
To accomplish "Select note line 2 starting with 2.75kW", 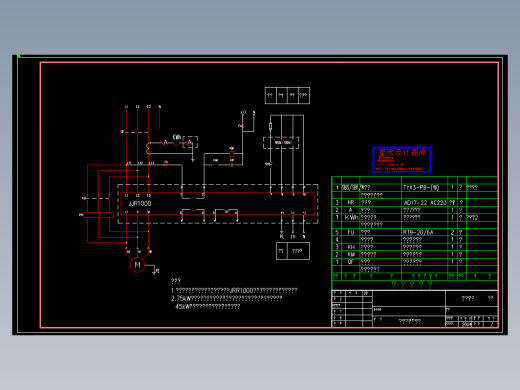I will pyautogui.click(x=227, y=298).
